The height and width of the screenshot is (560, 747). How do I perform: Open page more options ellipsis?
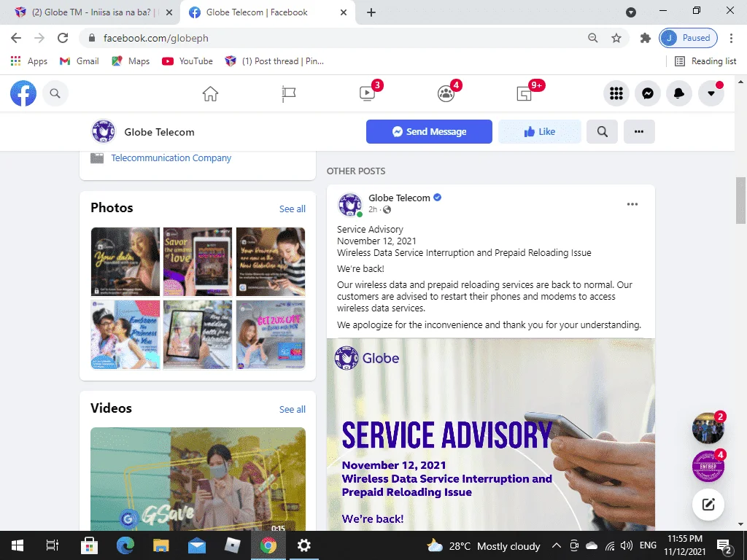click(639, 131)
